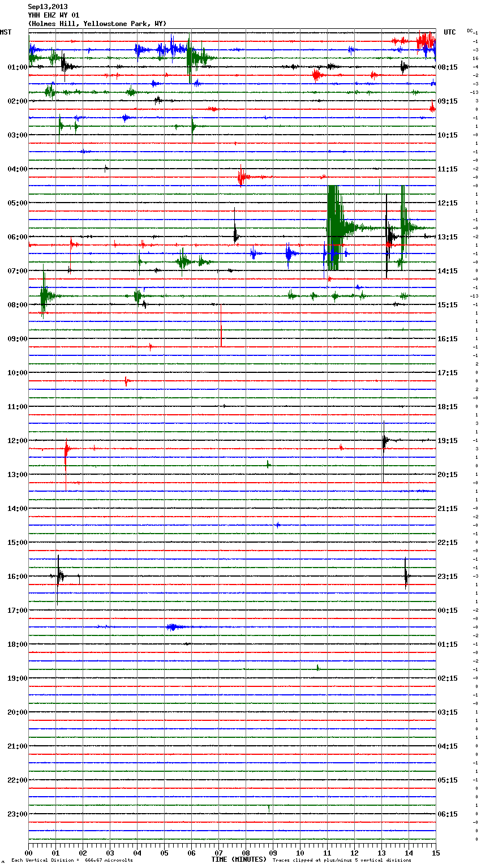This screenshot has width=481, height=868.
Task: Click the MST timezone header
Action: click(x=6, y=32)
